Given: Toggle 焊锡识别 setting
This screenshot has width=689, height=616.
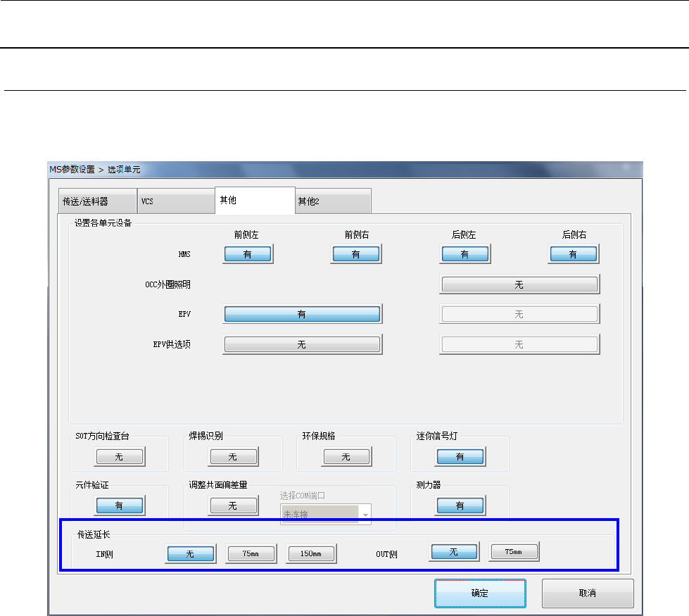Looking at the screenshot, I should 234,456.
